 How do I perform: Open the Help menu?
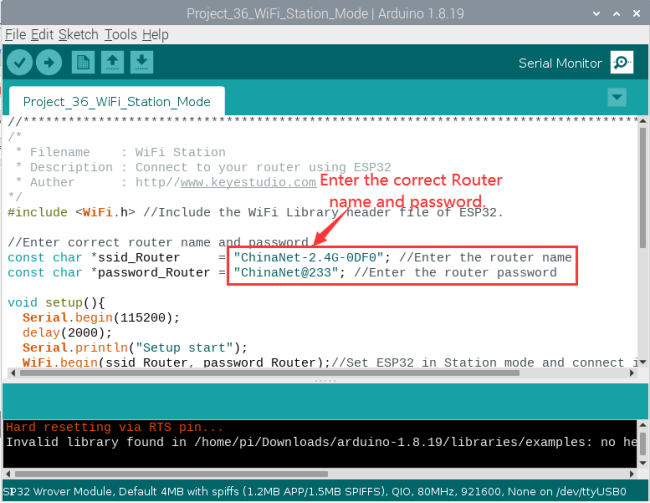[x=155, y=34]
